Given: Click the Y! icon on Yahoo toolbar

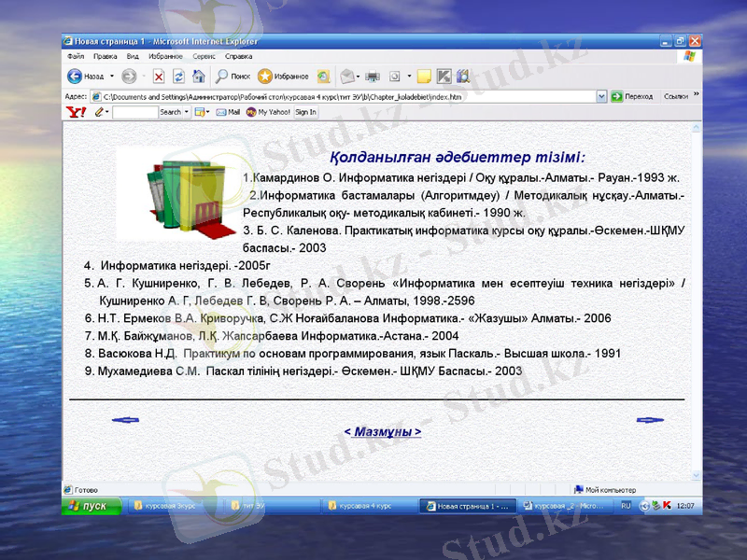Looking at the screenshot, I should pos(75,111).
